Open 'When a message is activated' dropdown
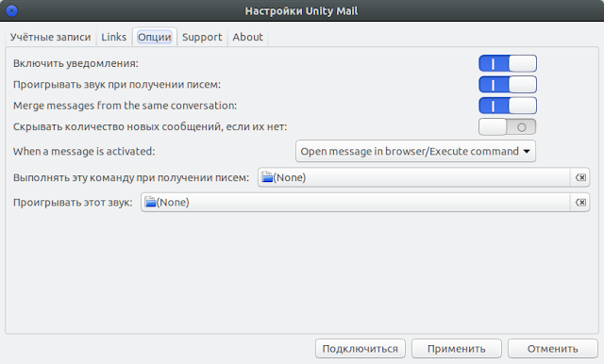The height and width of the screenshot is (364, 604). click(x=415, y=151)
